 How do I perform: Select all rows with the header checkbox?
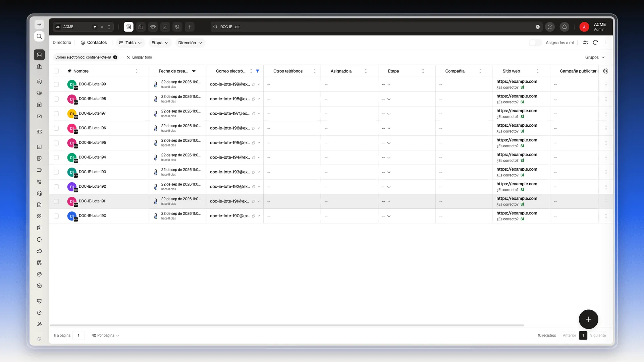[x=56, y=71]
